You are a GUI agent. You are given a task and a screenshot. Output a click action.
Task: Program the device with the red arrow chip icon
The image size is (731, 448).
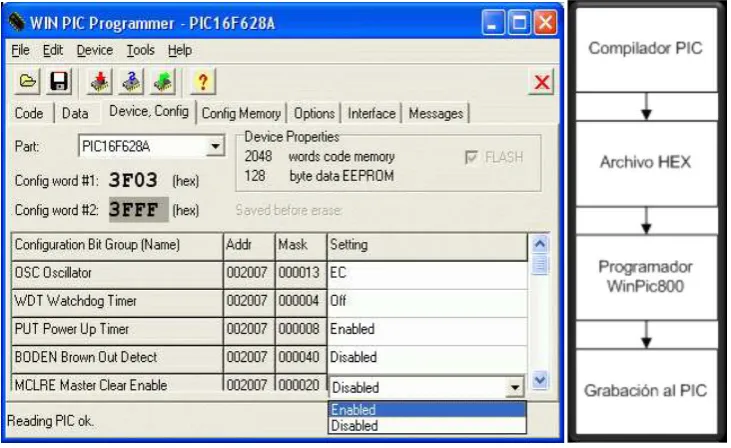99,82
